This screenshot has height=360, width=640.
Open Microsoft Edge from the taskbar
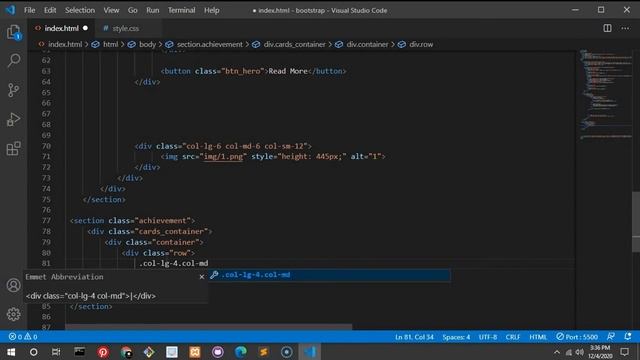[x=241, y=352]
